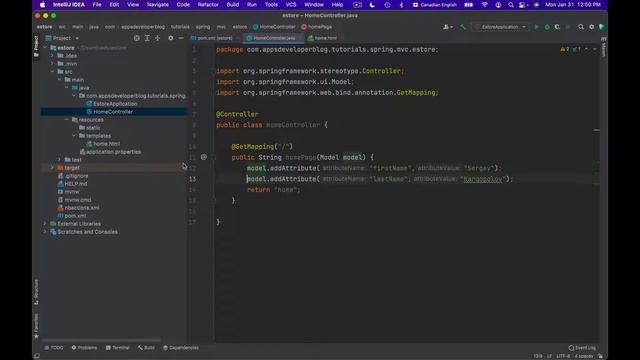640x360 pixels.
Task: Open the Terminal tool window
Action: (118, 348)
